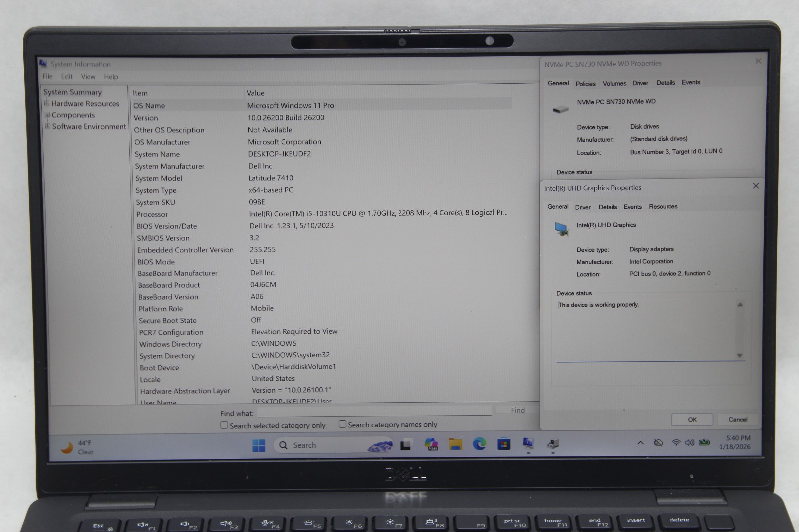Select the OS Name row

pos(322,105)
